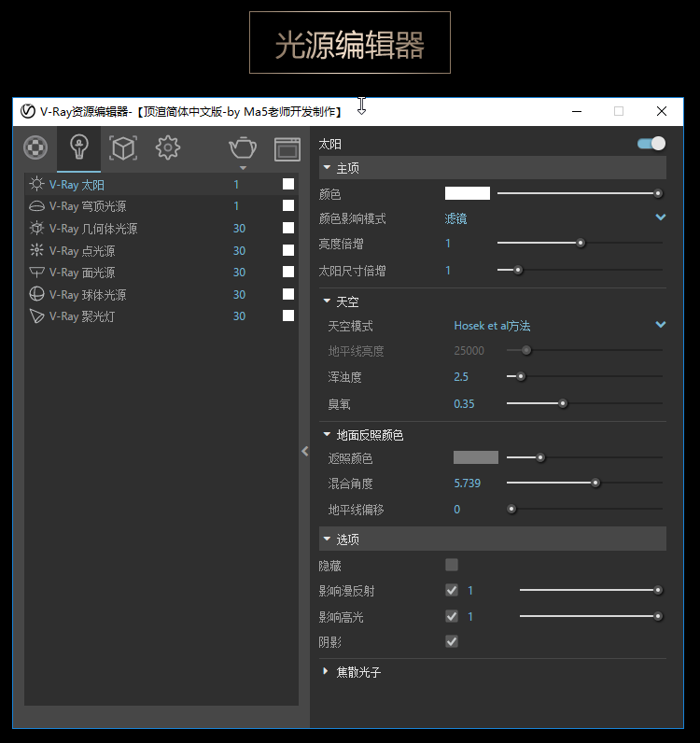This screenshot has width=700, height=743.
Task: Click color box for V-Ray 穹顶光源 row
Action: click(x=288, y=205)
